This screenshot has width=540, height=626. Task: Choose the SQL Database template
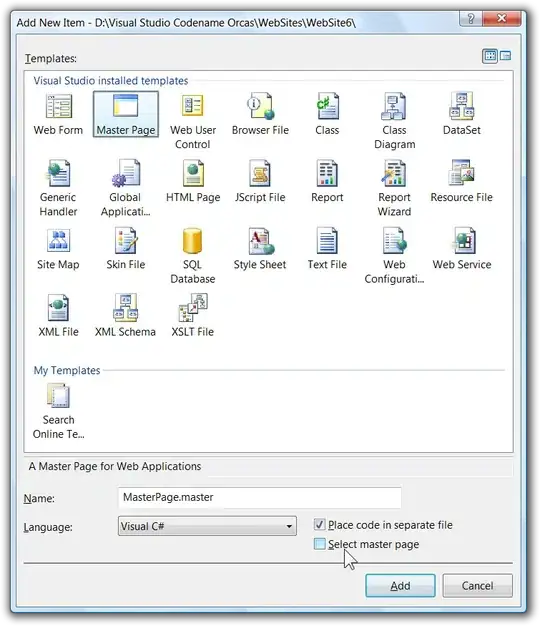192,241
